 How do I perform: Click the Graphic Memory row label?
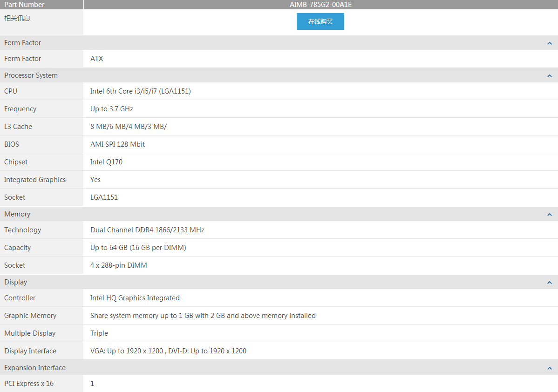pos(30,316)
